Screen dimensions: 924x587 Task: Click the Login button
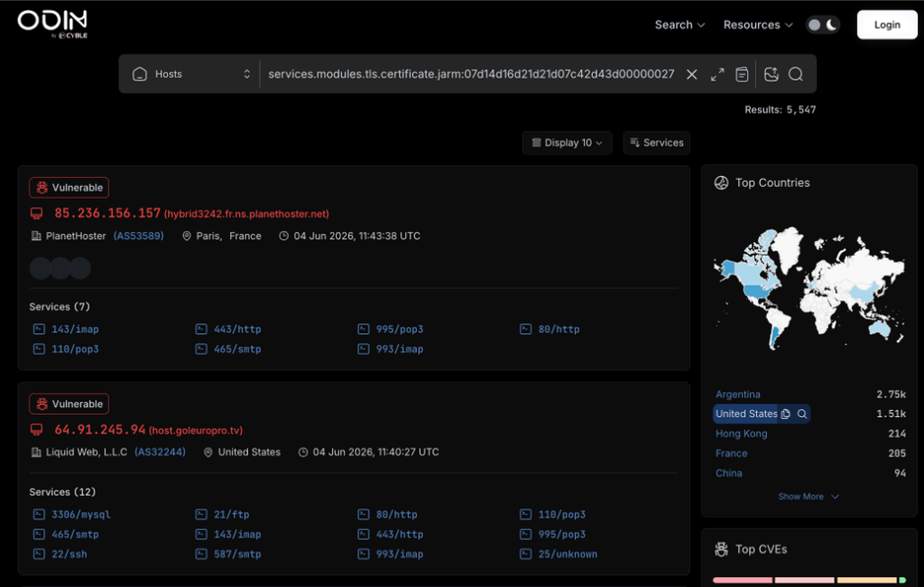[887, 24]
